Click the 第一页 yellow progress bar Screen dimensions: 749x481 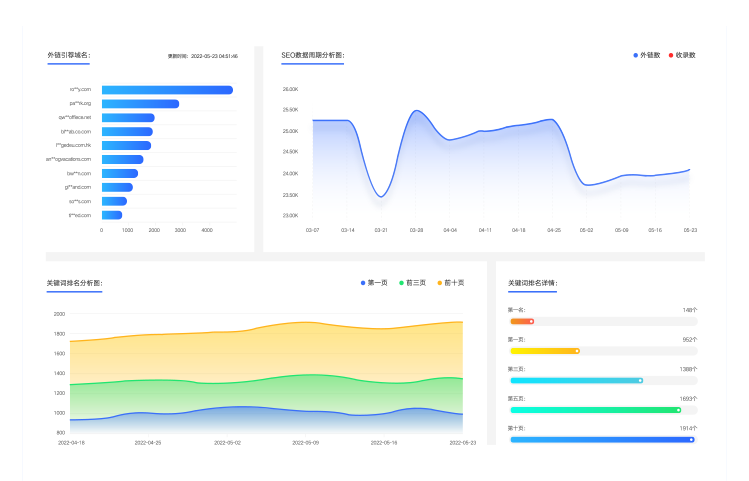[544, 351]
